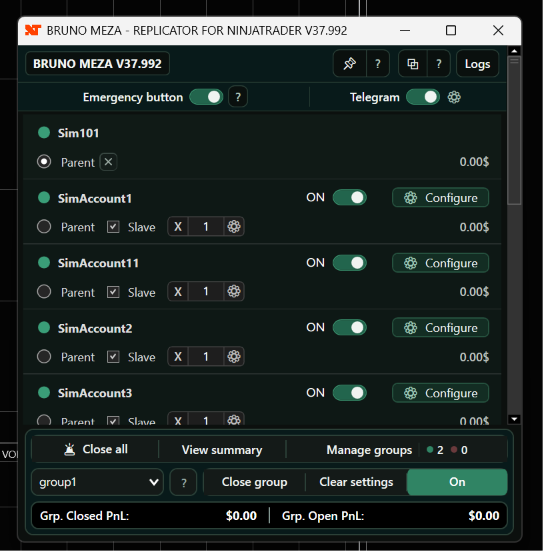The width and height of the screenshot is (543, 551).
Task: Uncheck Slave checkbox for SimAccount2
Action: coord(113,357)
